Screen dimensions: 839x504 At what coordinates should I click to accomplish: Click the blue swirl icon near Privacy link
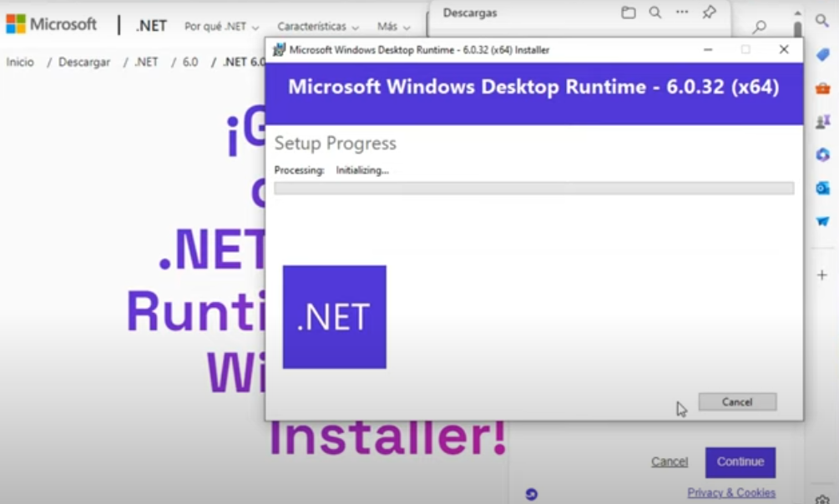tap(531, 494)
